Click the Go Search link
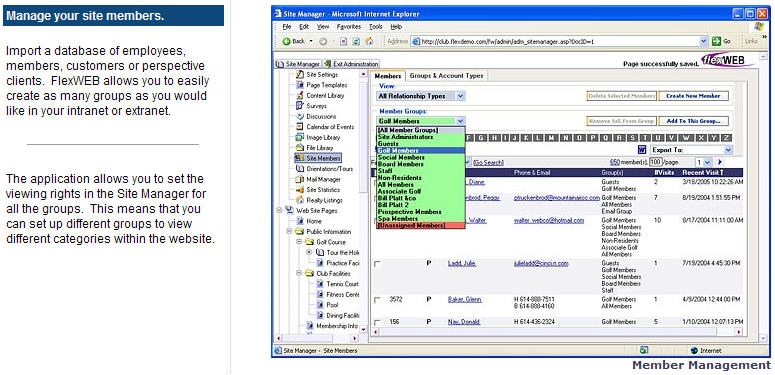775x375 pixels. pos(488,162)
